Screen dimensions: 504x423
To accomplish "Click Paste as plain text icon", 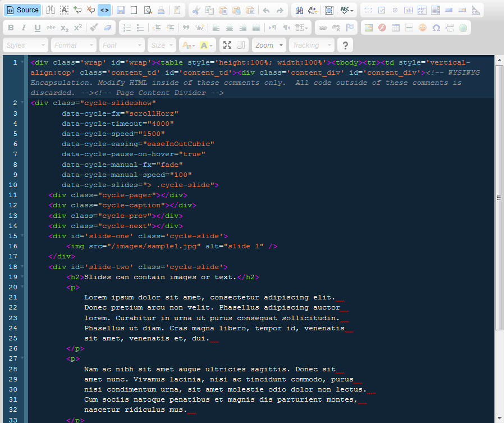I will pos(236,10).
